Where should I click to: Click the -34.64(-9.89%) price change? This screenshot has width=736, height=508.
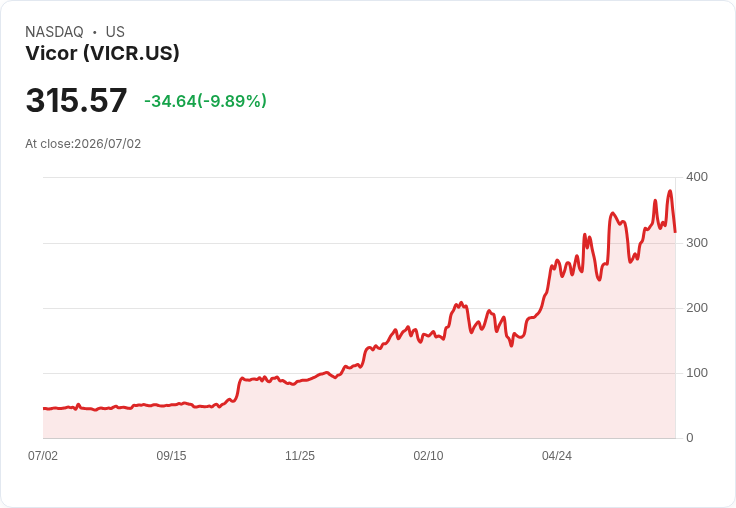(x=206, y=101)
